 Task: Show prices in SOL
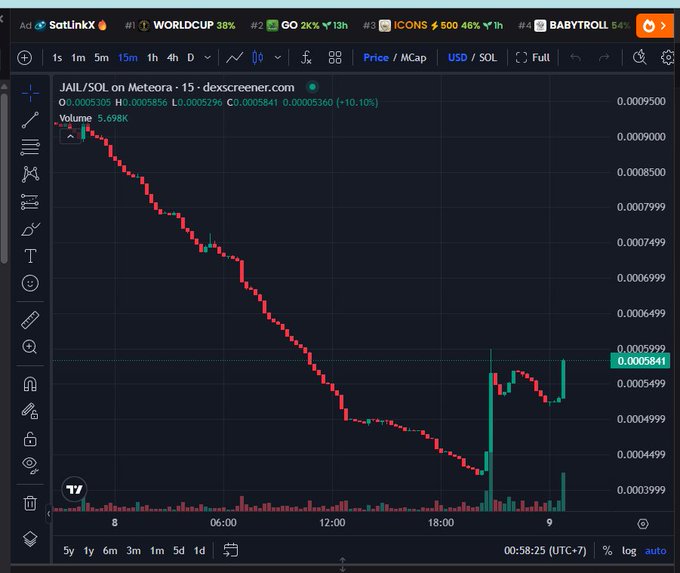pos(488,58)
